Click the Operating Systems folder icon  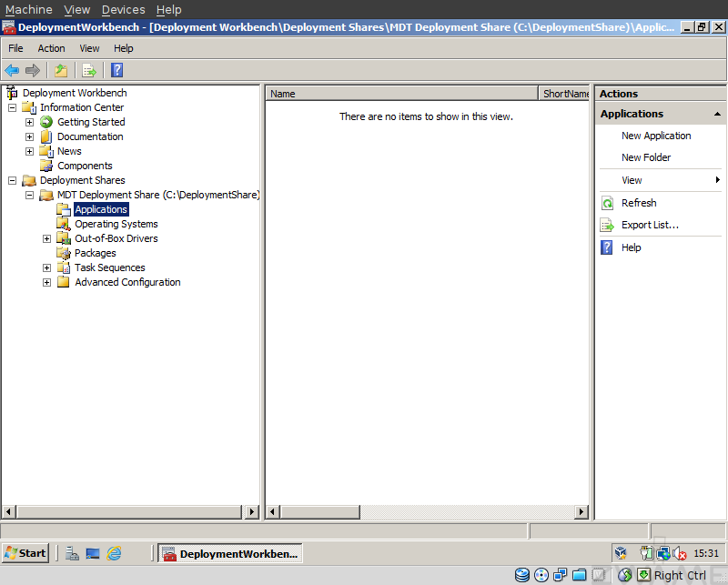pyautogui.click(x=64, y=224)
